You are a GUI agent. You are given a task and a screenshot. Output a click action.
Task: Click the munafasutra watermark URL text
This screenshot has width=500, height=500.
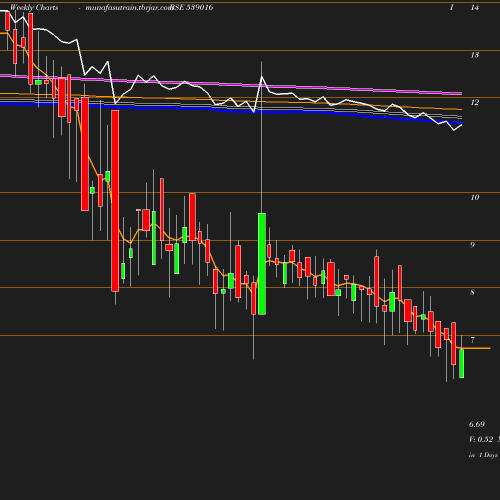coord(129,7)
